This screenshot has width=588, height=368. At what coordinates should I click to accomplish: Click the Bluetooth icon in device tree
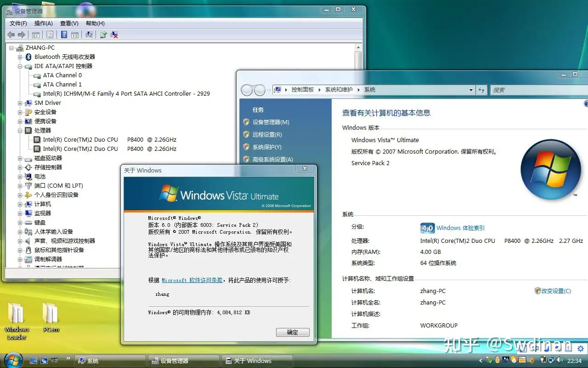[28, 57]
